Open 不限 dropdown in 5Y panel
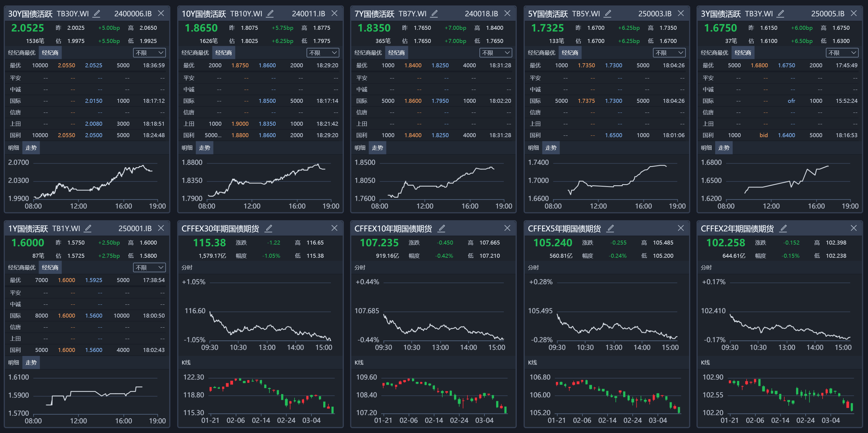Screen dimensions: 868x433 pyautogui.click(x=669, y=53)
